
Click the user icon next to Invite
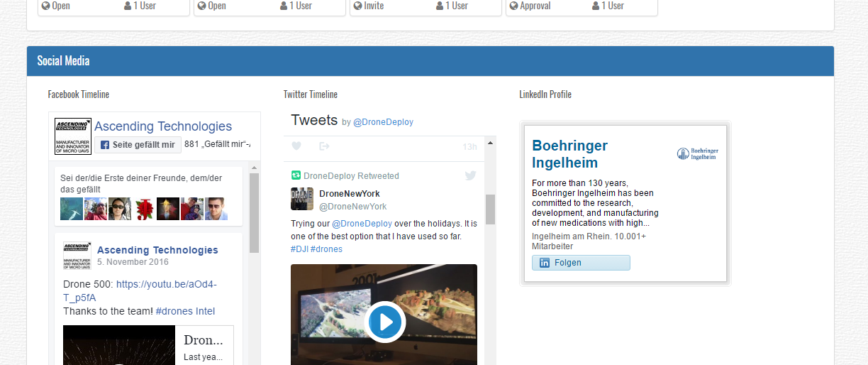[x=440, y=6]
